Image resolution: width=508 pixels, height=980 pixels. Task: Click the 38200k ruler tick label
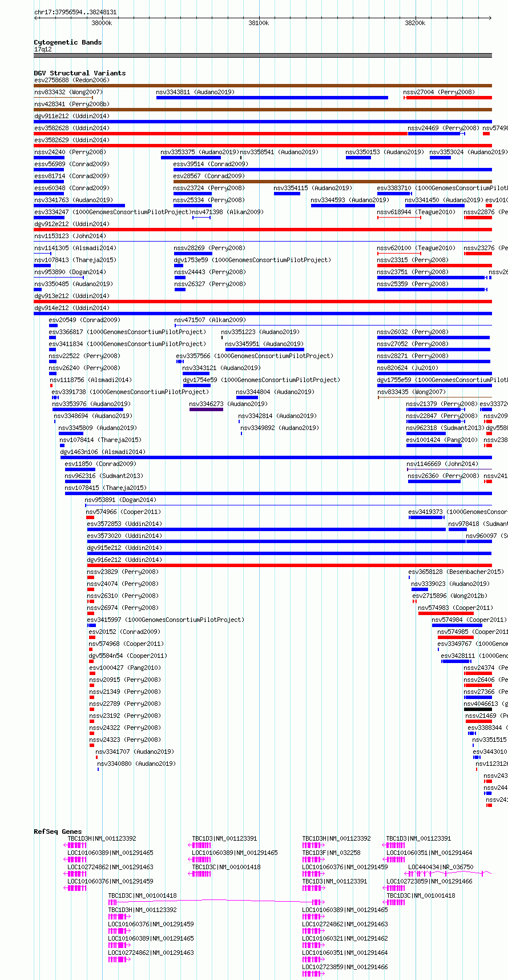[x=415, y=23]
